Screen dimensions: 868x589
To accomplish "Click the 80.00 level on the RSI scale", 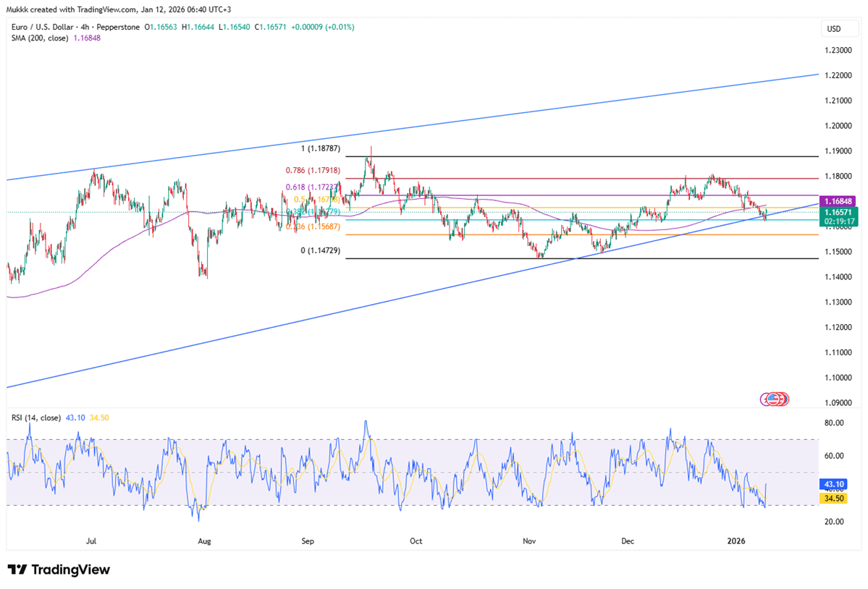I will coord(835,423).
